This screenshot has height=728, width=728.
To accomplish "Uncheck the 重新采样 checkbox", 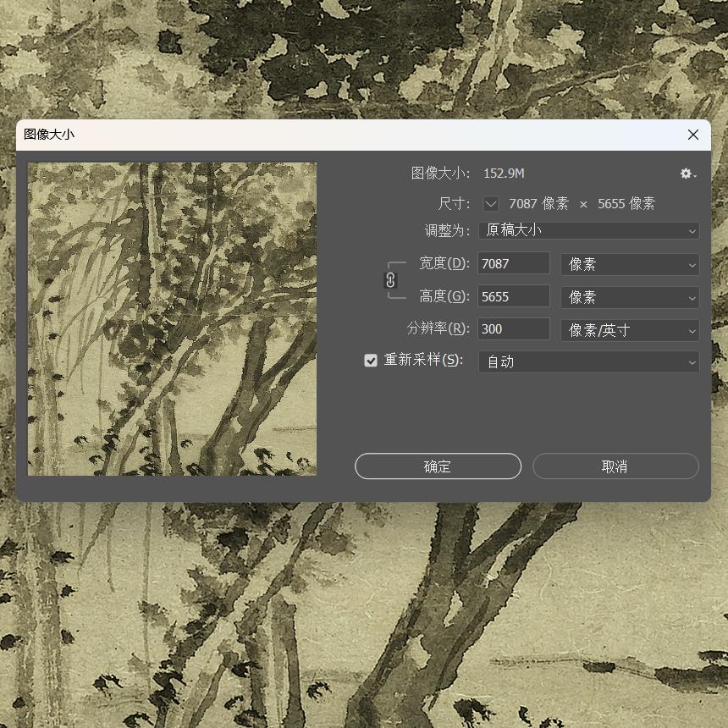I will point(371,361).
